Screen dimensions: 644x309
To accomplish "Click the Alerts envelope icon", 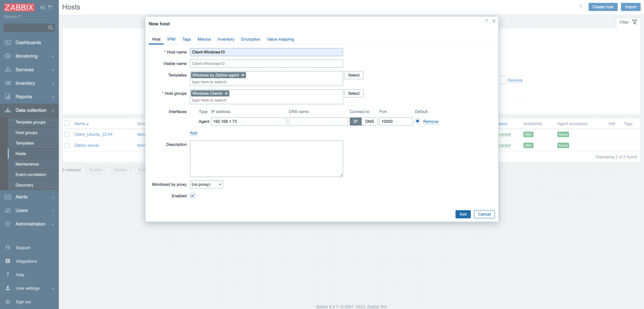I will pyautogui.click(x=8, y=196).
